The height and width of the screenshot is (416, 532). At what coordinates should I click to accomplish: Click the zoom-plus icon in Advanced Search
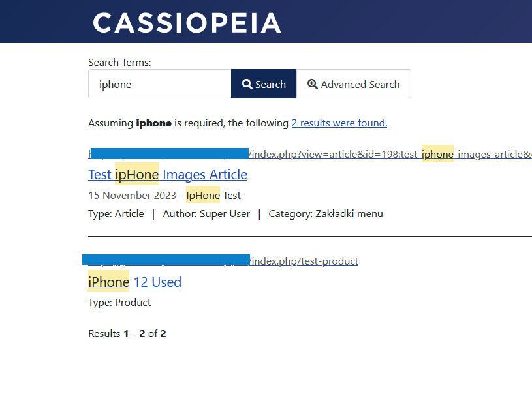[313, 84]
